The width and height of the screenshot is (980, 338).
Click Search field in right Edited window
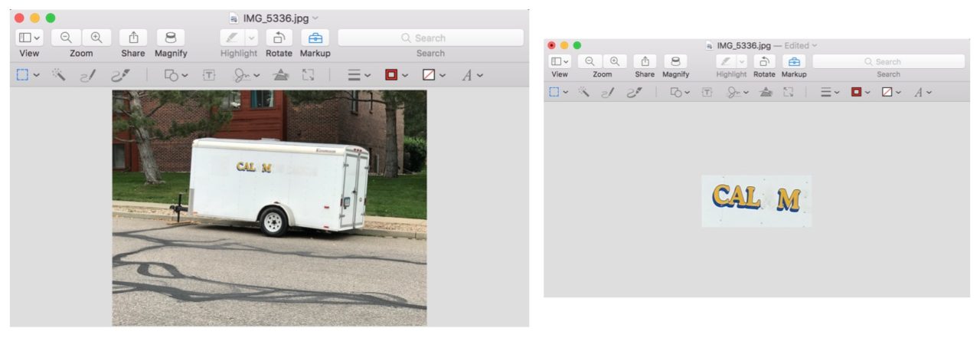(x=888, y=61)
